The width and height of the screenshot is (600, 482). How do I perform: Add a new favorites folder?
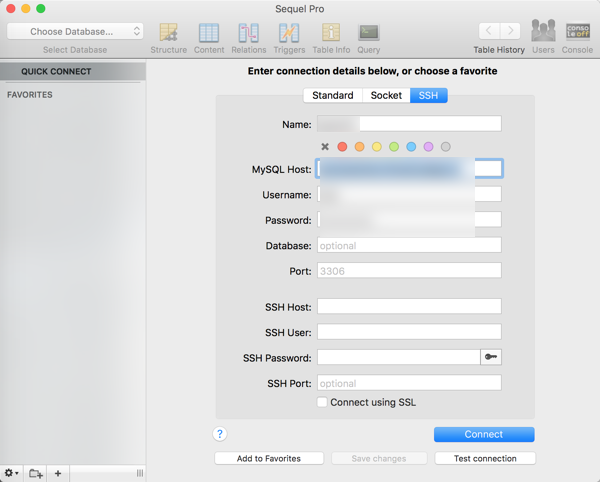36,473
